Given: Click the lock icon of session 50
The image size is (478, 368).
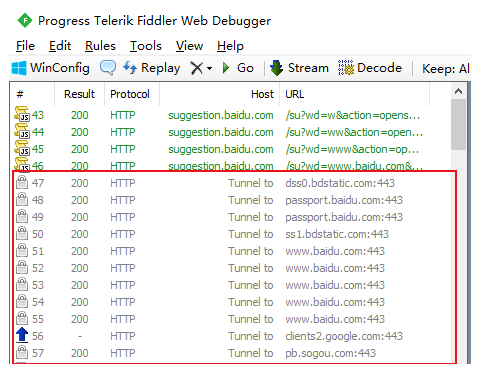Looking at the screenshot, I should 22,233.
